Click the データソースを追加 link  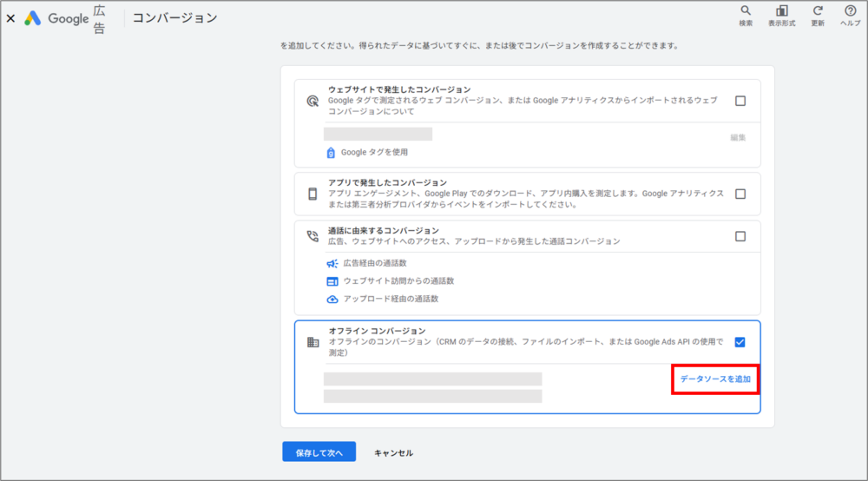pos(715,379)
